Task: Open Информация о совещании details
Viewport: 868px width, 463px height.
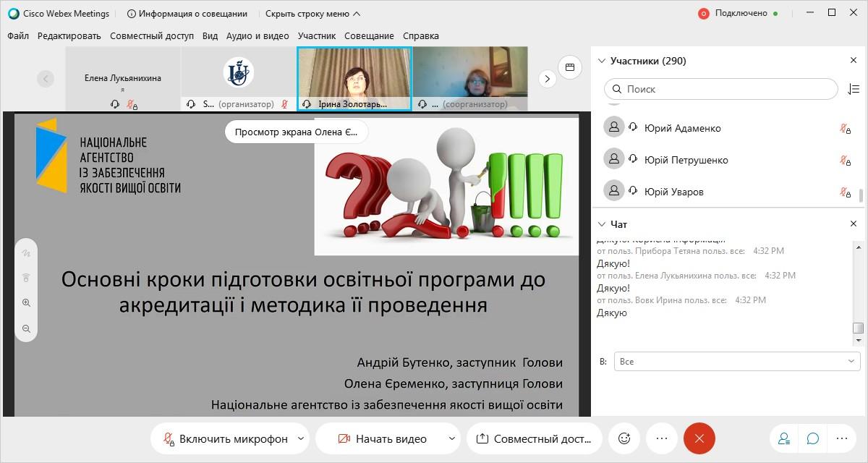Action: click(187, 13)
